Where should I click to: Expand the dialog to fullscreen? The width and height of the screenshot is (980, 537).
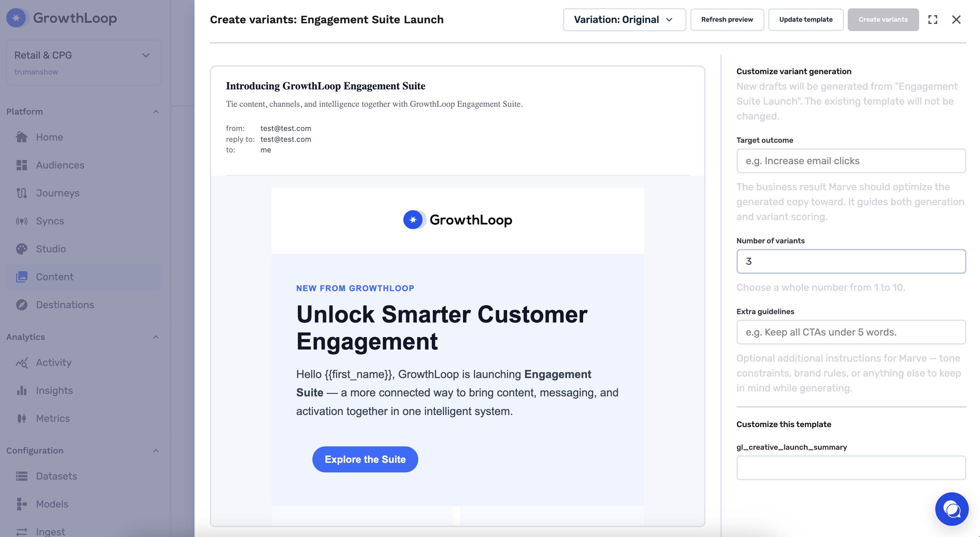click(x=933, y=19)
